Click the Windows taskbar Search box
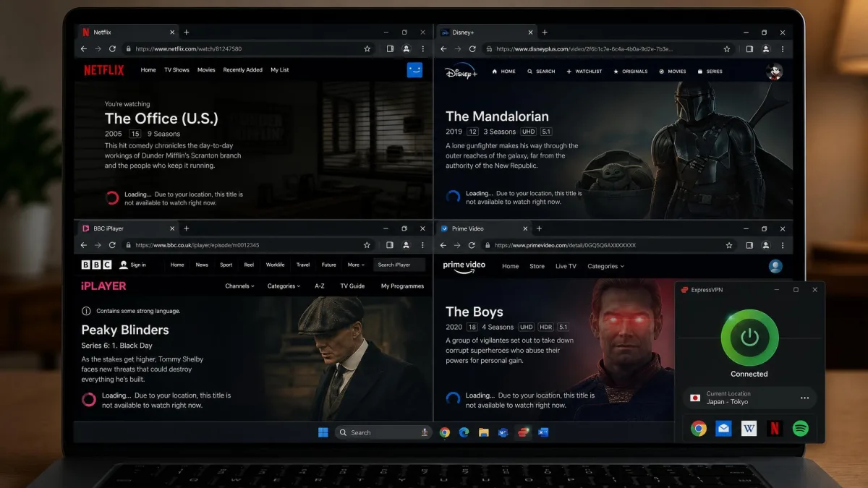 point(382,432)
